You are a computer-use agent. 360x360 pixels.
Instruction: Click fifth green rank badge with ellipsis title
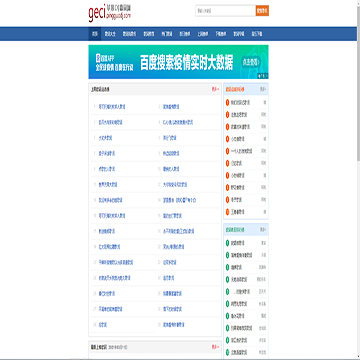pos(227,292)
